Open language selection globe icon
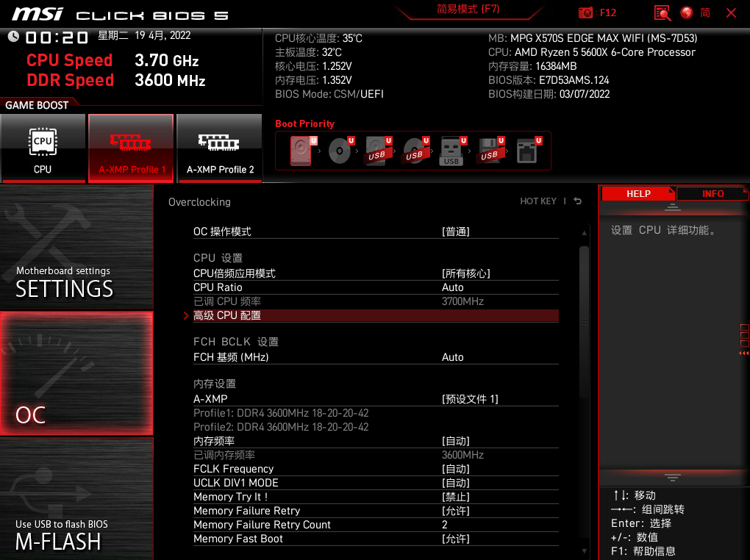This screenshot has width=750, height=560. point(686,12)
